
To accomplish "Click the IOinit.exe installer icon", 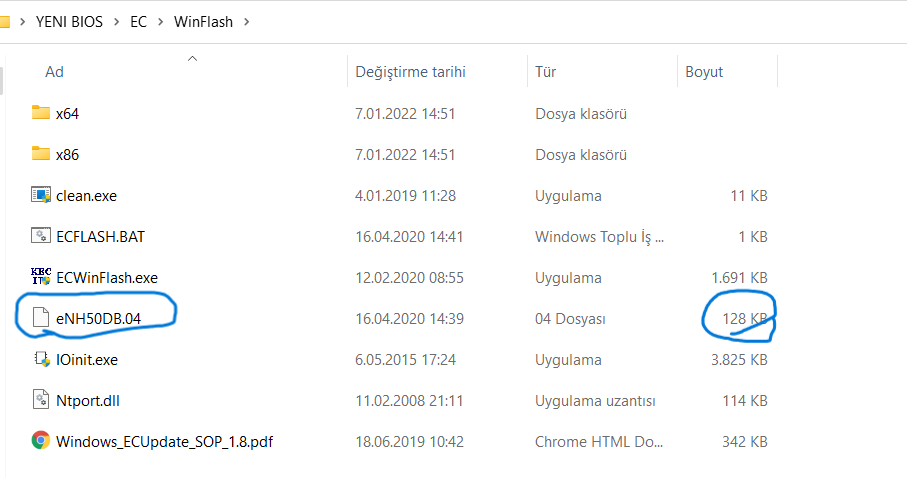I will (42, 359).
